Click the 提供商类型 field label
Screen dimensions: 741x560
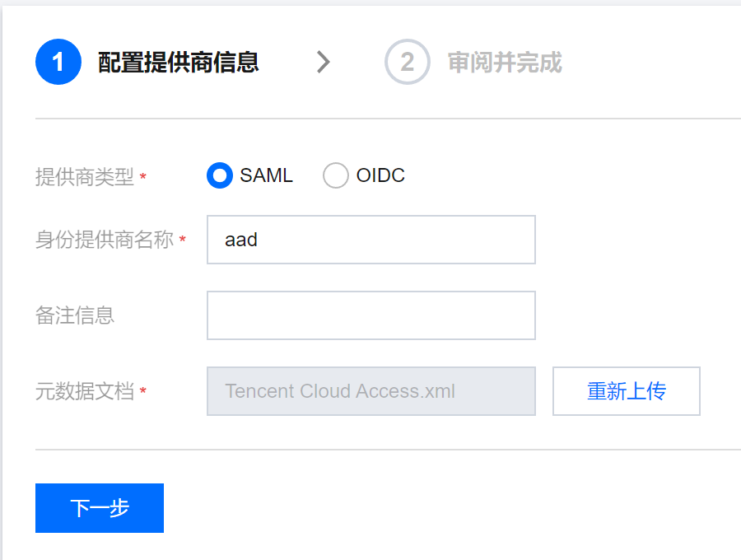(x=84, y=177)
